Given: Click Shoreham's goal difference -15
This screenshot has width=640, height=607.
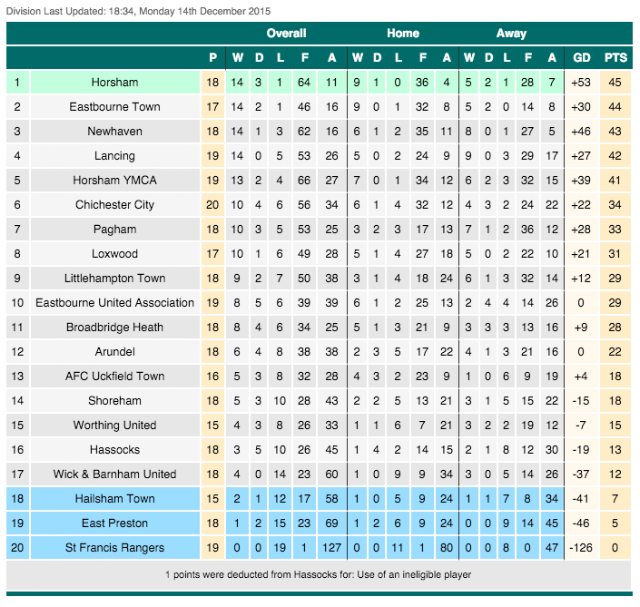Looking at the screenshot, I should coord(581,400).
